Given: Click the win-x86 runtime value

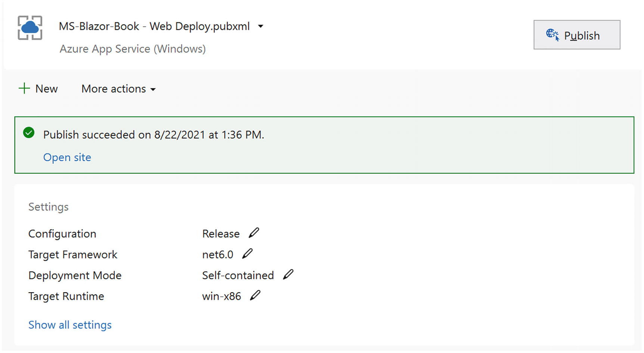Looking at the screenshot, I should (221, 296).
